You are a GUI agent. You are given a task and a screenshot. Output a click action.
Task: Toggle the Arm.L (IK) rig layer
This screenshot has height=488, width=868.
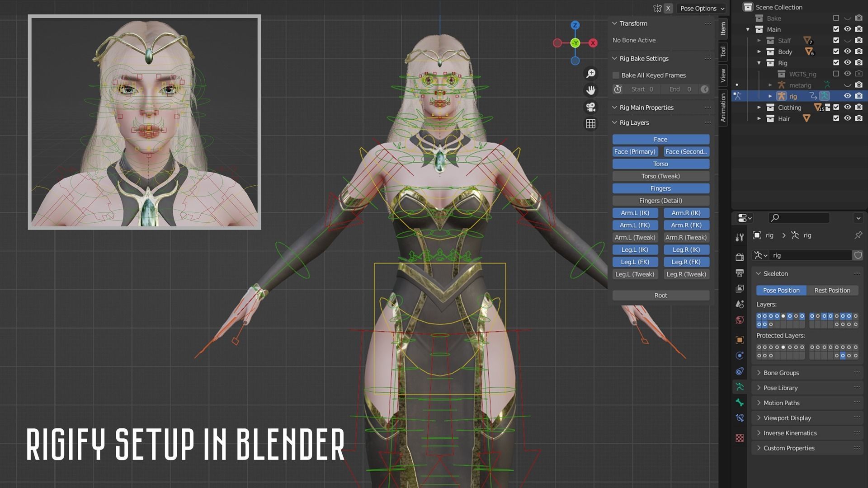(x=635, y=213)
